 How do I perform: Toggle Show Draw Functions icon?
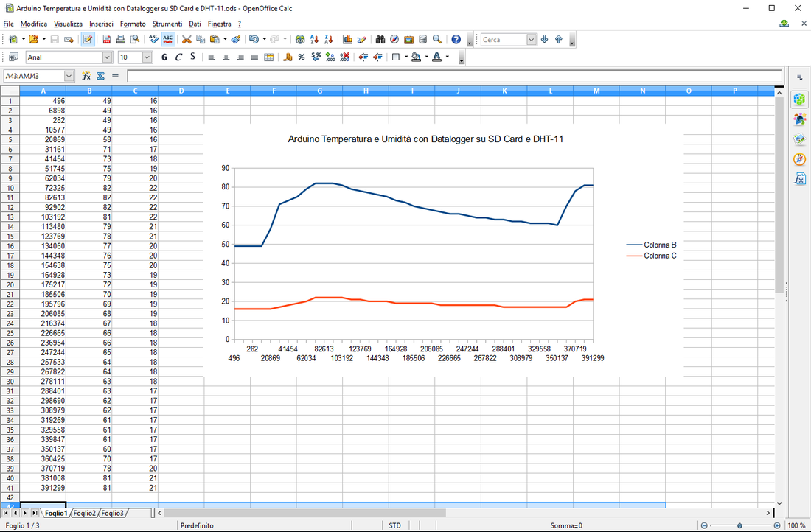(361, 39)
